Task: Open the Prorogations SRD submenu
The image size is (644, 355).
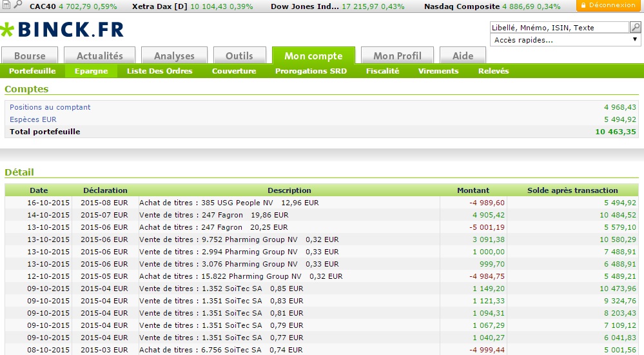Action: tap(311, 71)
